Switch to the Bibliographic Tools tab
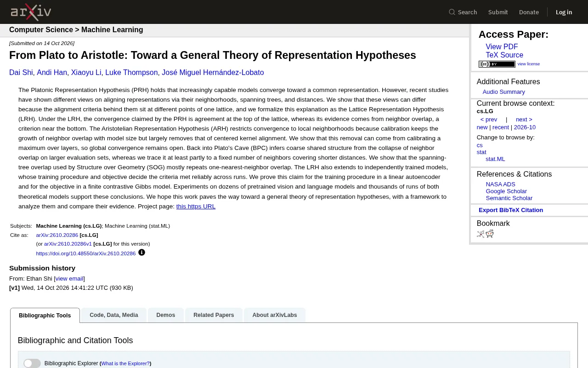This screenshot has height=368, width=588. tap(45, 315)
